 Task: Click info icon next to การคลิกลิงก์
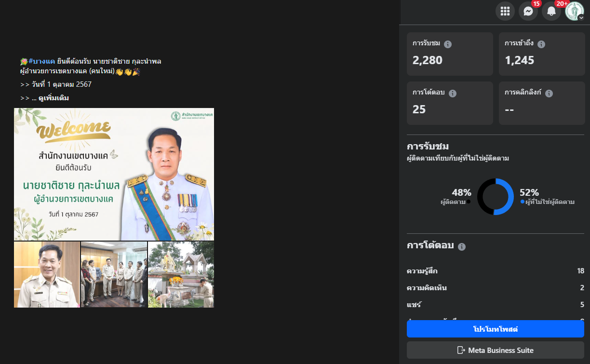549,94
